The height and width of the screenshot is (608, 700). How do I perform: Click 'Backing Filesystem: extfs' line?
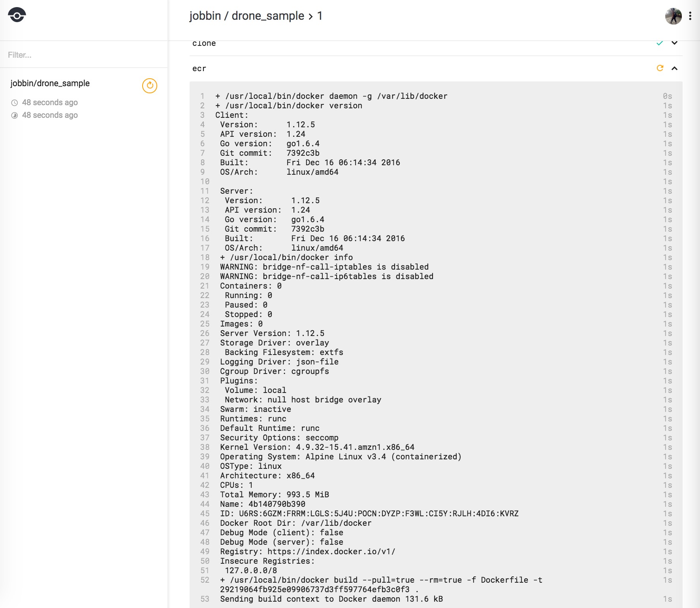click(x=284, y=352)
